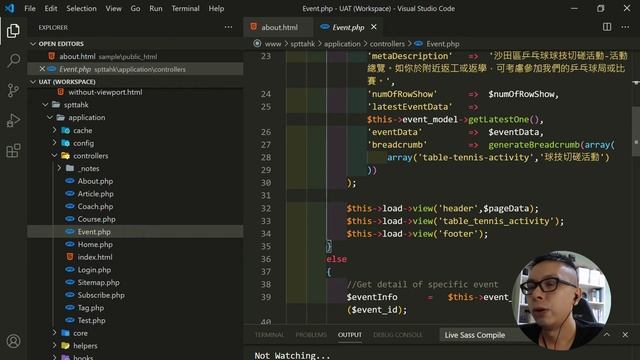Open Source Control view icon
This screenshot has height=360, width=640.
(x=13, y=90)
